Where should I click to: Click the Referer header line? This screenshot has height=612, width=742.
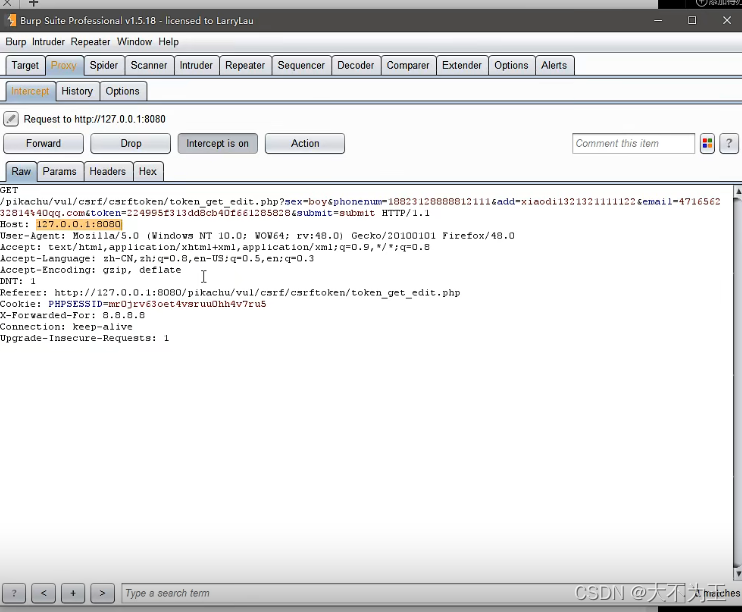(230, 293)
